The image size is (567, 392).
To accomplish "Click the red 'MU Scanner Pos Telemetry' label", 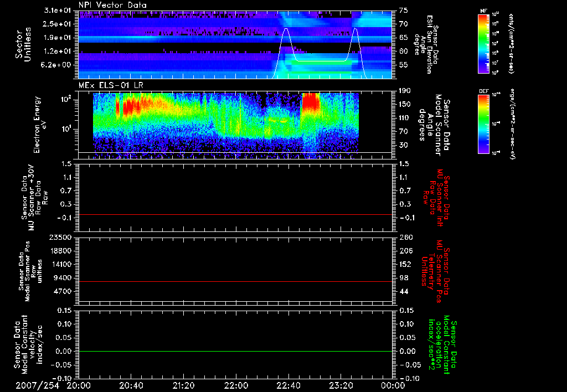I will tap(435, 271).
